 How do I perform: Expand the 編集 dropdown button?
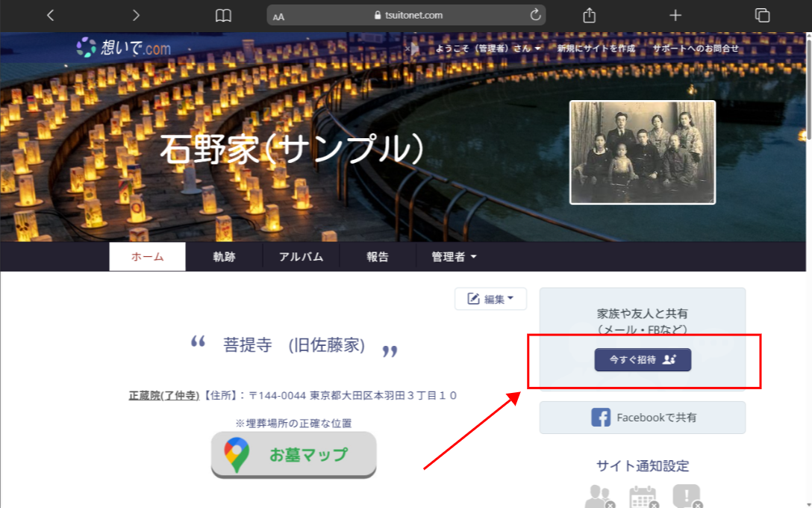[490, 299]
